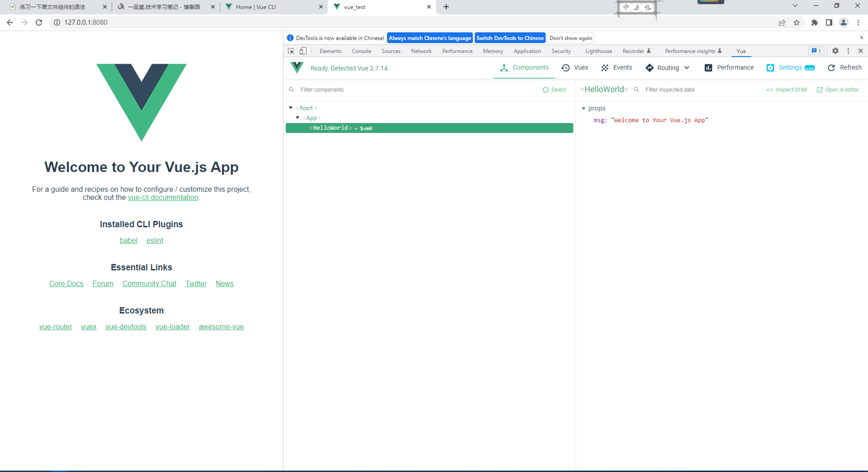
Task: Close the DevTools panel
Action: pos(861,51)
